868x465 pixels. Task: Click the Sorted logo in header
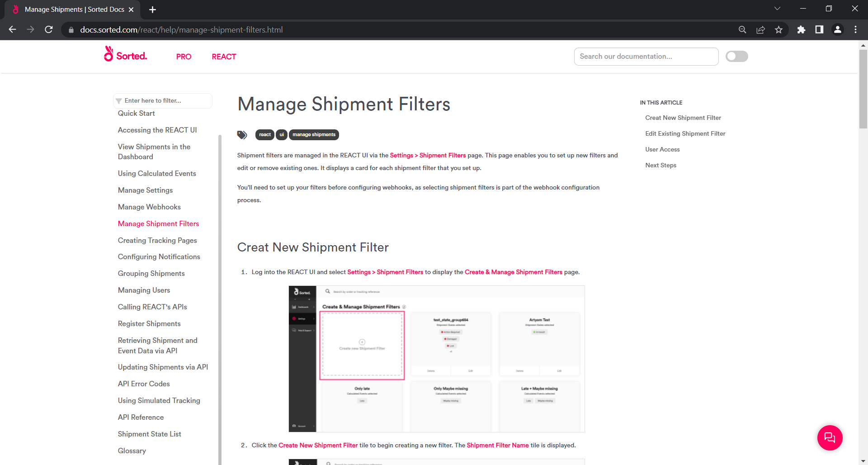coord(125,54)
